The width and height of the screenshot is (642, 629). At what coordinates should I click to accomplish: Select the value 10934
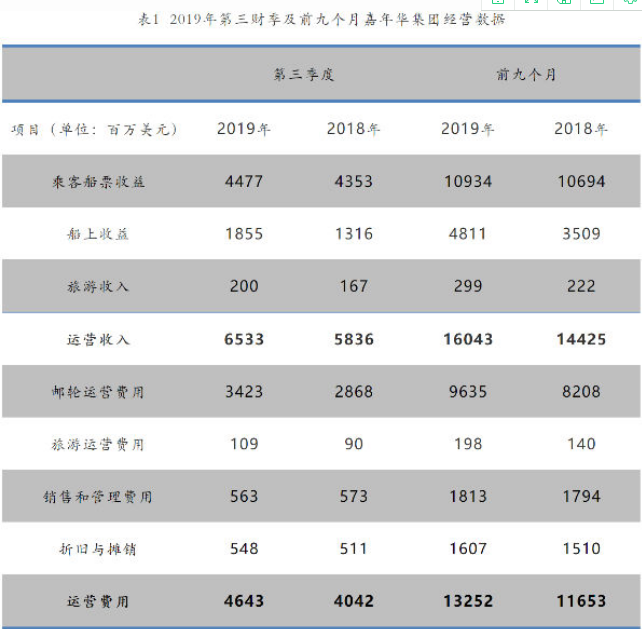[x=468, y=181]
